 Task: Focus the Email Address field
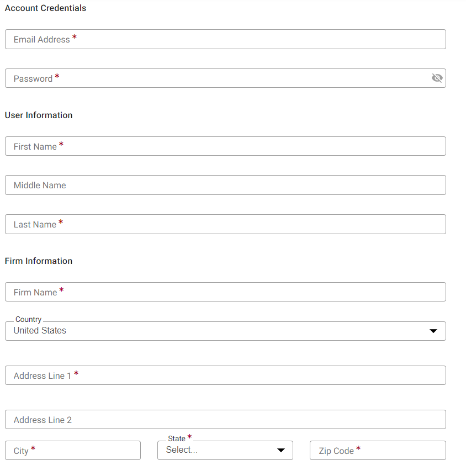point(225,39)
